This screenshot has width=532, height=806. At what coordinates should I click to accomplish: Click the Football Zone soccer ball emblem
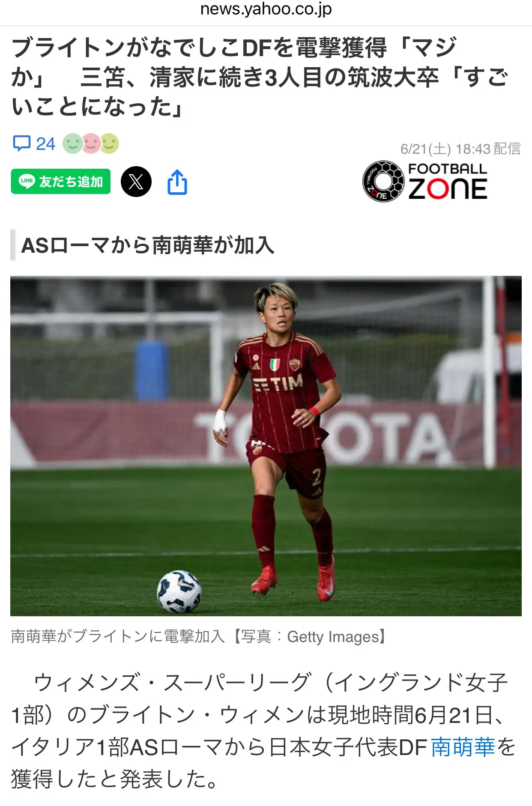[383, 181]
